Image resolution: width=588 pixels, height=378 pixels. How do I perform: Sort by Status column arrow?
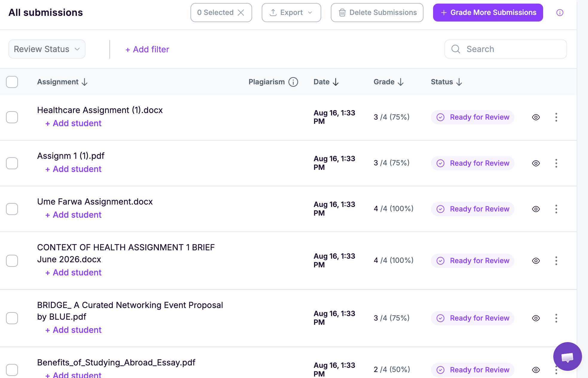[459, 82]
